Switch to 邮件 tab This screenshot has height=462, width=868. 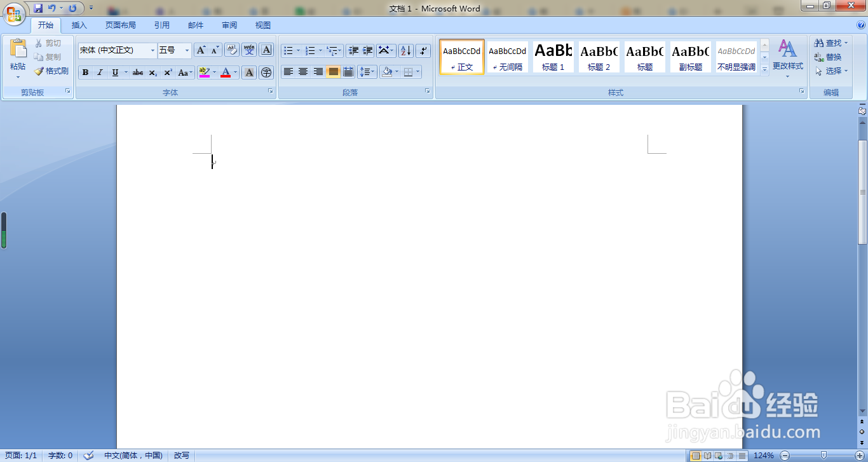coord(196,25)
